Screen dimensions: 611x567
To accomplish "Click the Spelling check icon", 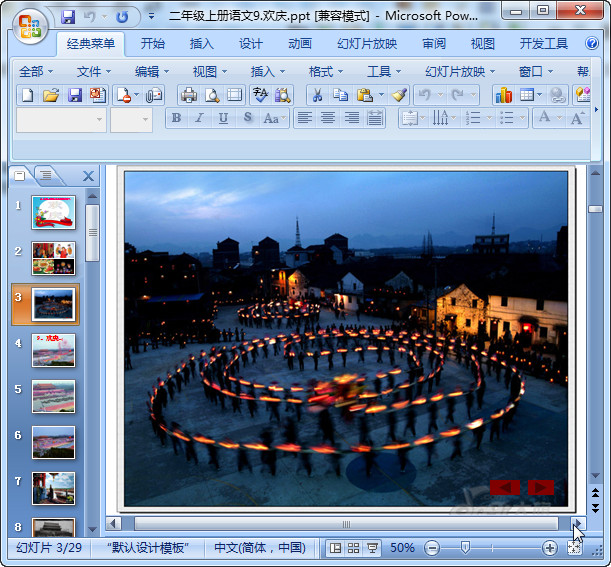I will click(260, 95).
